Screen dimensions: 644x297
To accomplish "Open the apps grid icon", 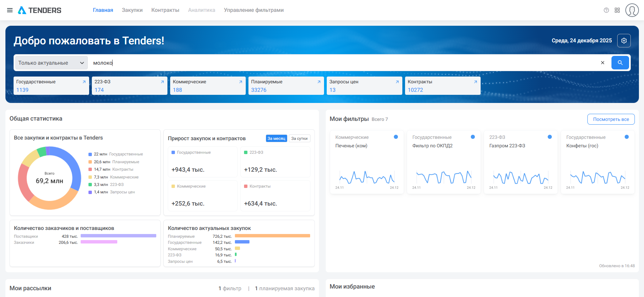I will click(x=617, y=10).
